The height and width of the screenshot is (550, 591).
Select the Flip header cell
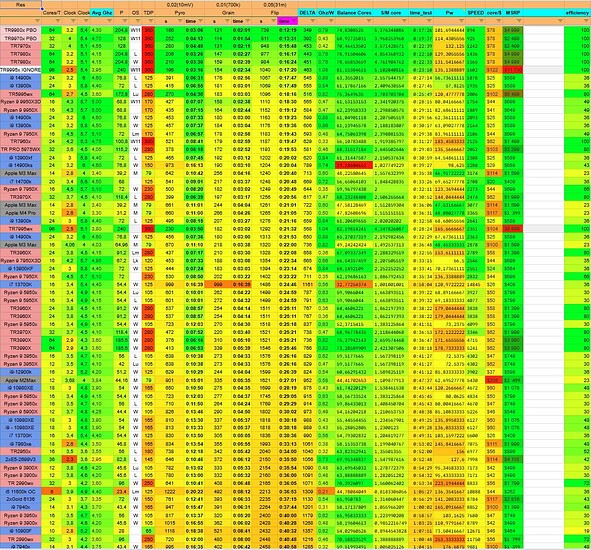click(x=275, y=13)
